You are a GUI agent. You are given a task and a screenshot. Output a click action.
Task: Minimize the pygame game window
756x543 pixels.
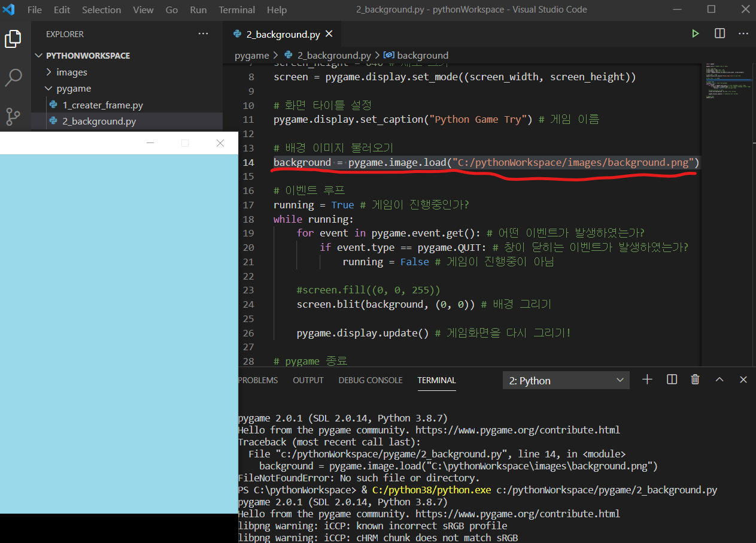[150, 143]
